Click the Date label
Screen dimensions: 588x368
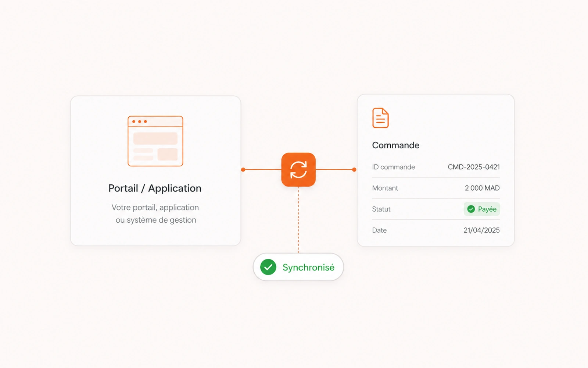click(379, 230)
